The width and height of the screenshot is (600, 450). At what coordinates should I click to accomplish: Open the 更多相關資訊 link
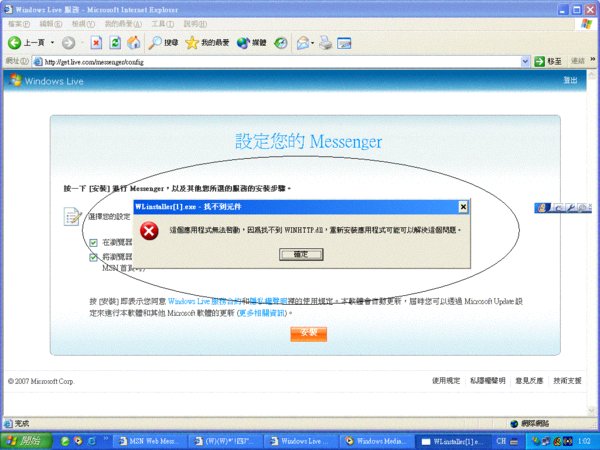click(x=262, y=313)
